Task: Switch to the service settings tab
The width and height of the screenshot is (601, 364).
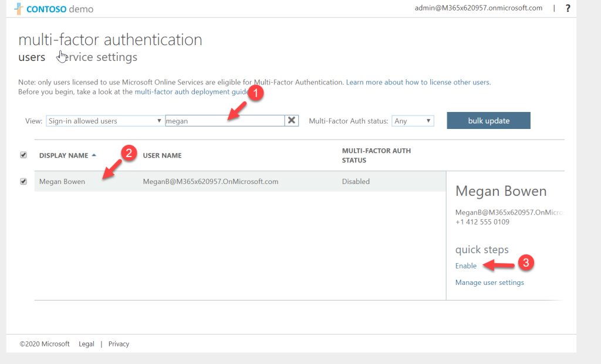Action: pos(103,57)
